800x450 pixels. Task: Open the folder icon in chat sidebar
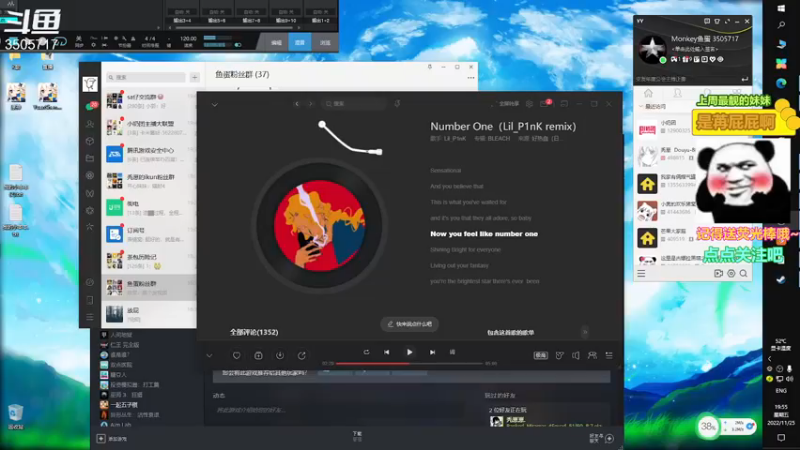[x=90, y=158]
